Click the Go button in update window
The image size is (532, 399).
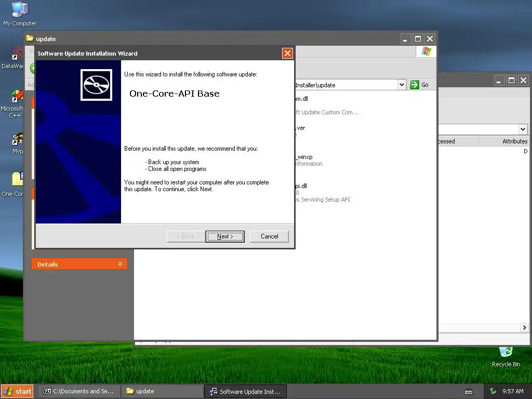pyautogui.click(x=419, y=85)
